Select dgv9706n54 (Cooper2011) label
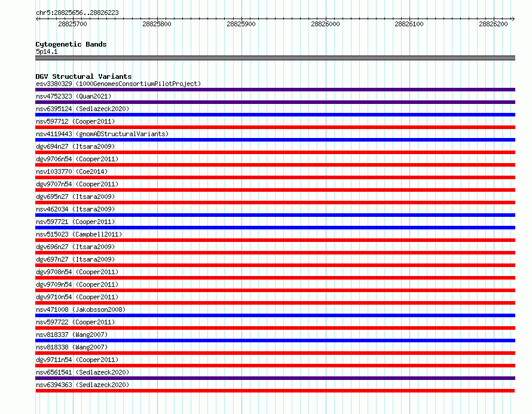Image resolution: width=532 pixels, height=414 pixels. (77, 159)
